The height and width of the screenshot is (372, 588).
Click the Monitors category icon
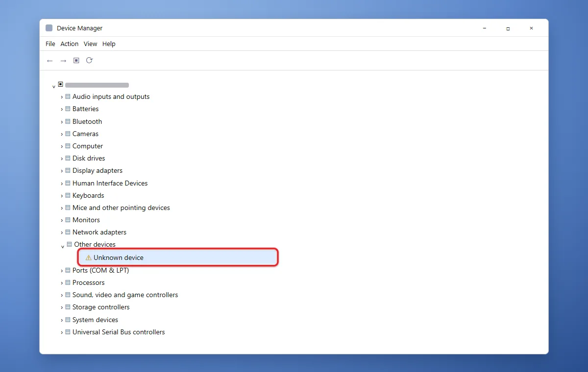pos(68,220)
